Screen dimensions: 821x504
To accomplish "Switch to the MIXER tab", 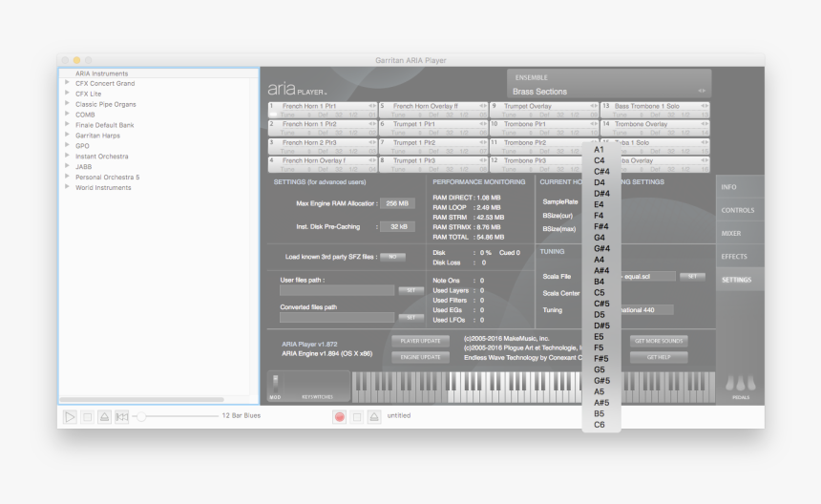I will pyautogui.click(x=740, y=234).
